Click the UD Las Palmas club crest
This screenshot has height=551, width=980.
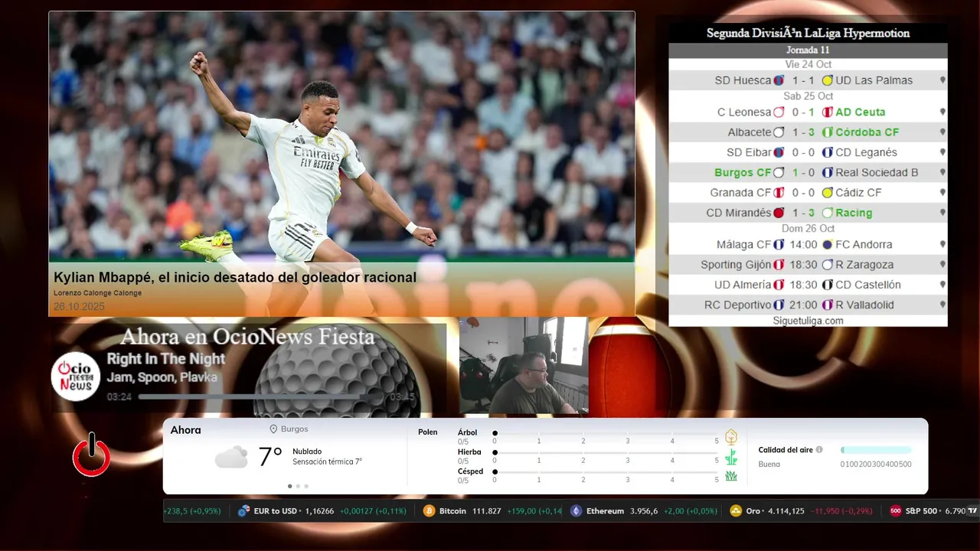pyautogui.click(x=827, y=80)
